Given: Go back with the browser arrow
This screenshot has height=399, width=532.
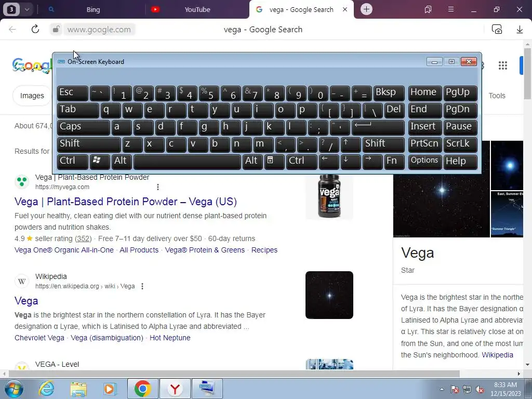Looking at the screenshot, I should 12,30.
